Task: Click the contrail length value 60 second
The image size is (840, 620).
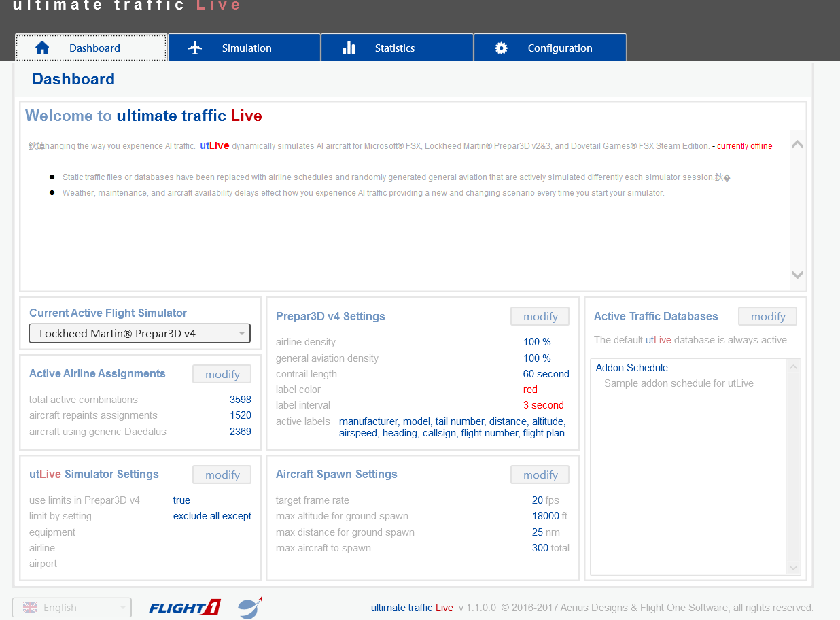Action: (x=546, y=374)
